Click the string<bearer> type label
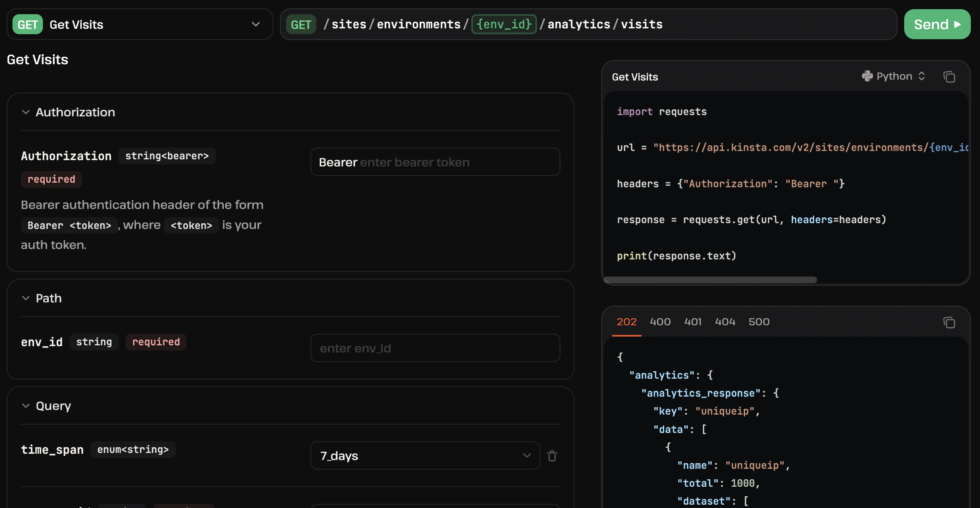980x508 pixels. point(167,156)
